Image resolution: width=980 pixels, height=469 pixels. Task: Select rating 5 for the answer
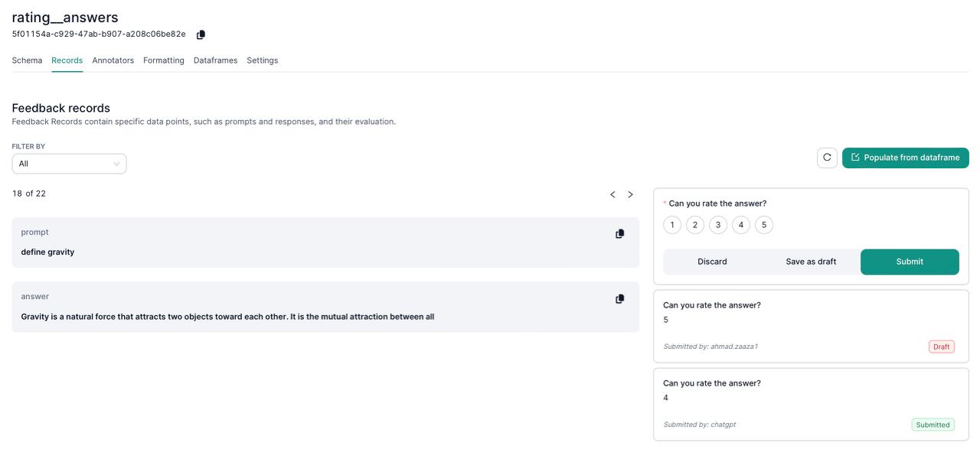point(764,224)
